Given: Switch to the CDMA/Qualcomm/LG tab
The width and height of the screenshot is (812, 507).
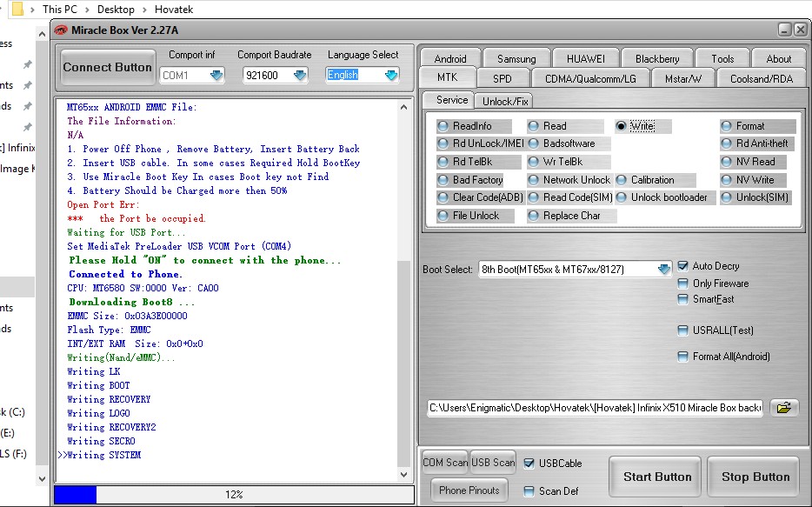Looking at the screenshot, I should pos(590,79).
